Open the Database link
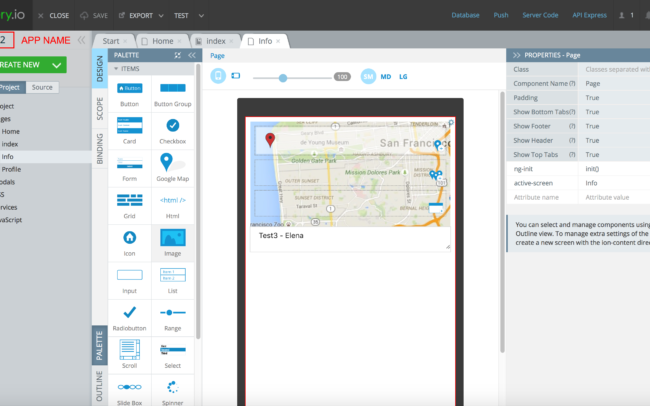The image size is (650, 406). coord(465,15)
